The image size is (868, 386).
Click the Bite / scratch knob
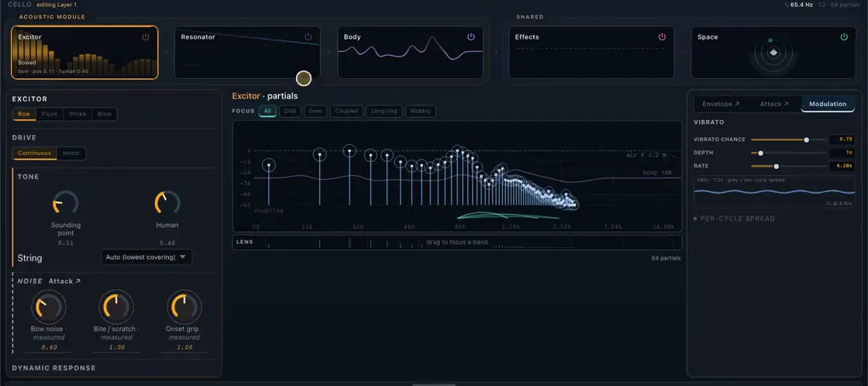tap(116, 307)
